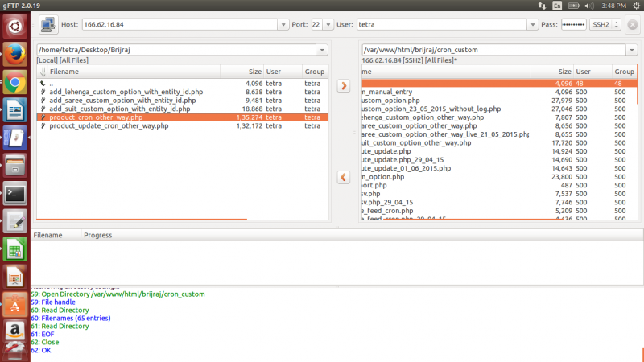Open LibreOffice Calc spreadsheet icon
Viewport: 644px width, 362px height.
pos(14,249)
